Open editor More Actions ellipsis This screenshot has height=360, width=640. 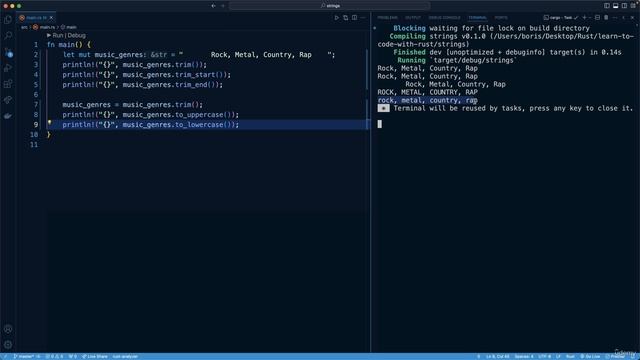[x=363, y=18]
